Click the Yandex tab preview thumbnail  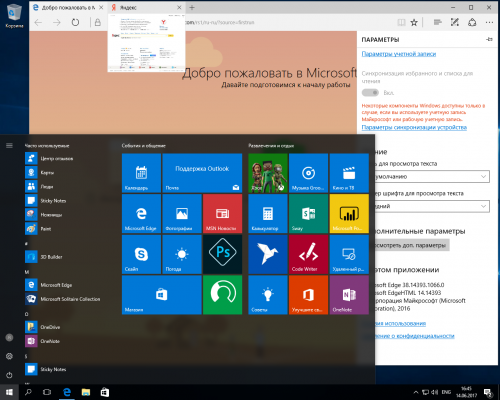[146, 43]
